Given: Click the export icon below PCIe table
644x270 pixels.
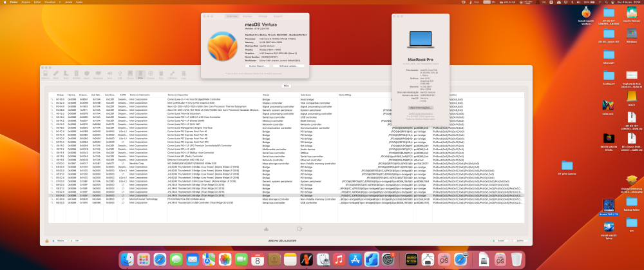Looking at the screenshot, I should (x=300, y=229).
